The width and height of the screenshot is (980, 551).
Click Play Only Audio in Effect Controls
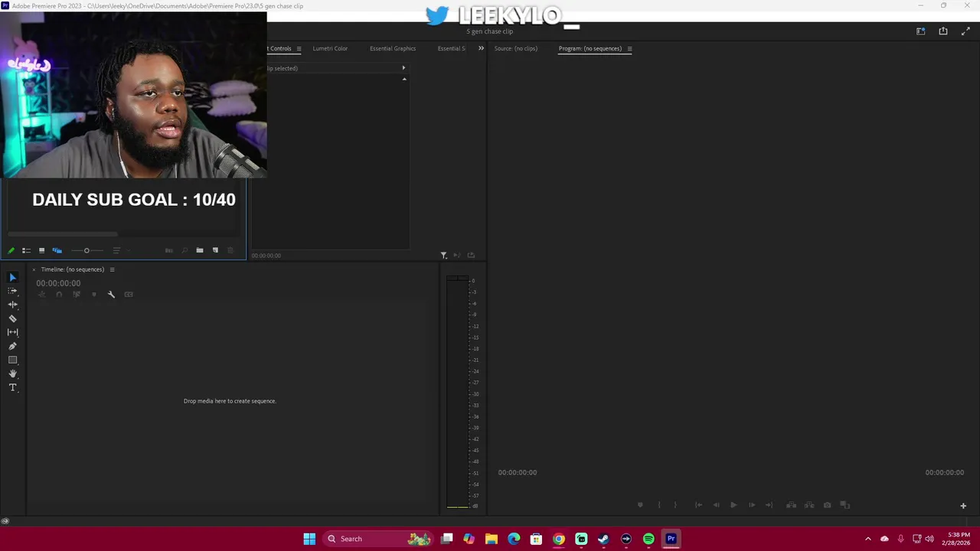point(457,255)
